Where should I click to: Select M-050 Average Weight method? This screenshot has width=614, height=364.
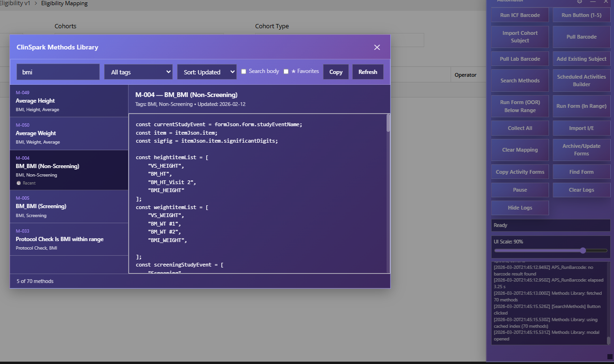click(x=69, y=133)
